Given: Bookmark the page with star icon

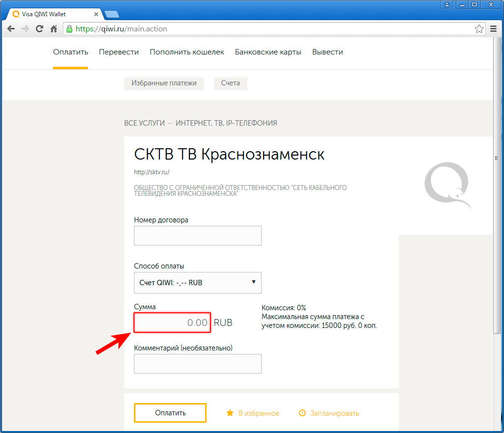Looking at the screenshot, I should [479, 29].
